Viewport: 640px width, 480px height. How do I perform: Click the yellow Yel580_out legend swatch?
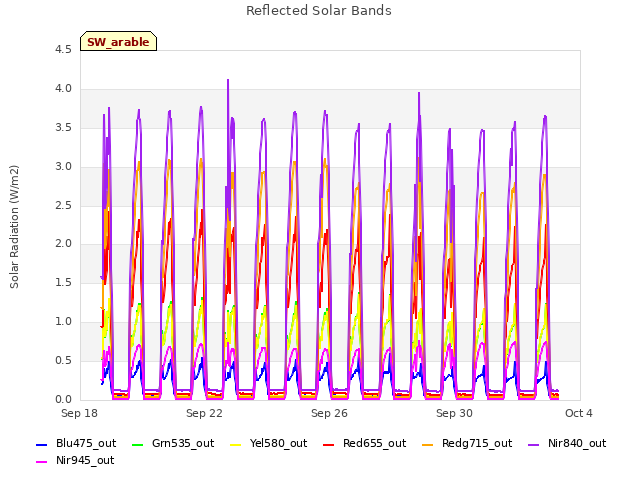coord(236,444)
